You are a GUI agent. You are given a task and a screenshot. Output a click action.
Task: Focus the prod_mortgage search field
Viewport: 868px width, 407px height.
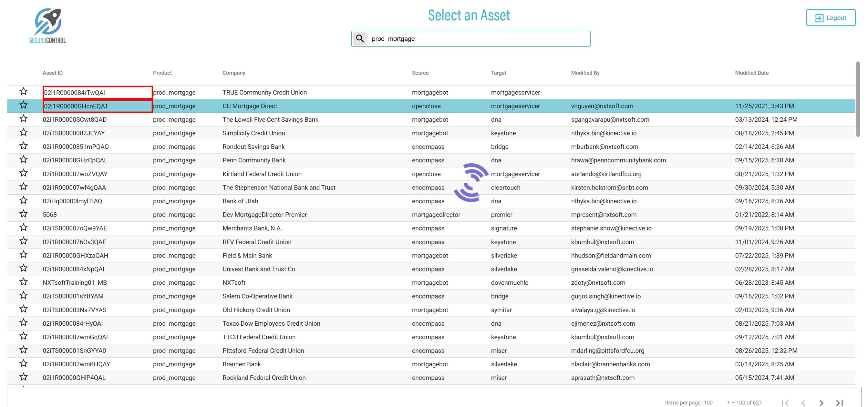[479, 39]
